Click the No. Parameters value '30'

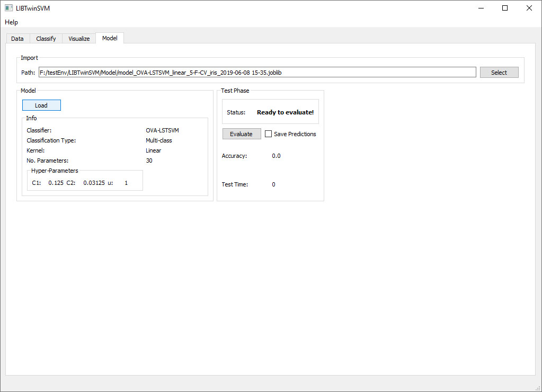tap(149, 161)
